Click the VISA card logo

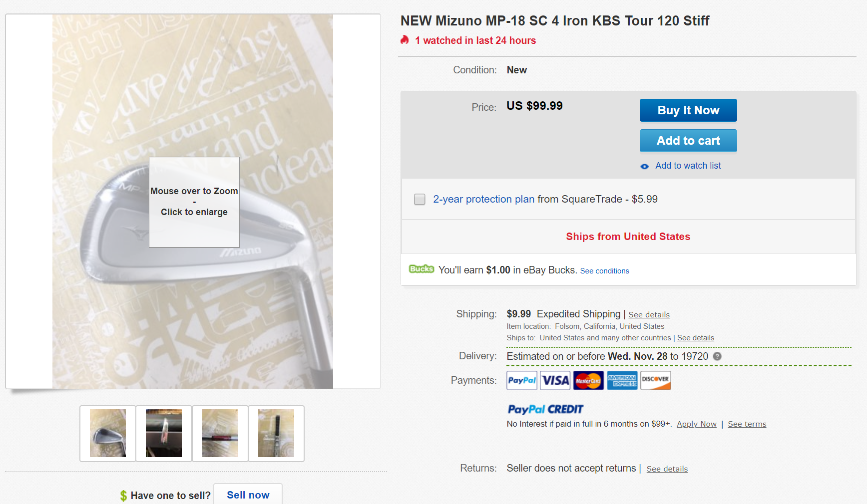pyautogui.click(x=555, y=380)
